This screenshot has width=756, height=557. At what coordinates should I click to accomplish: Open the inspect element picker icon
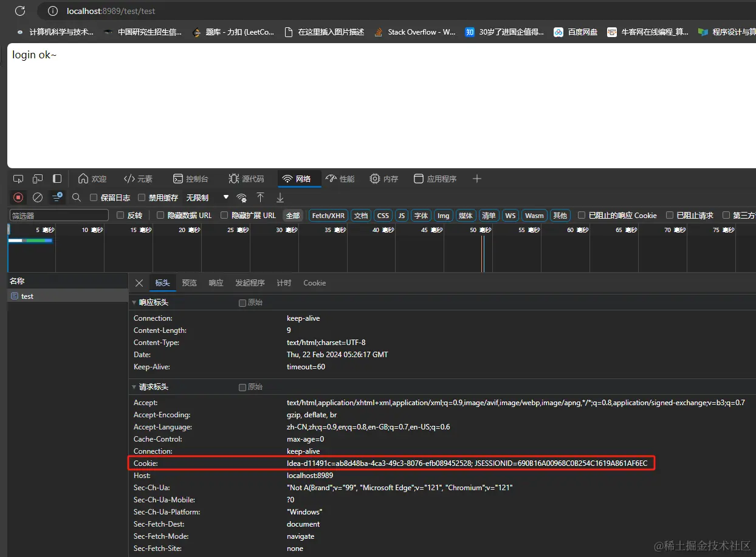click(18, 179)
